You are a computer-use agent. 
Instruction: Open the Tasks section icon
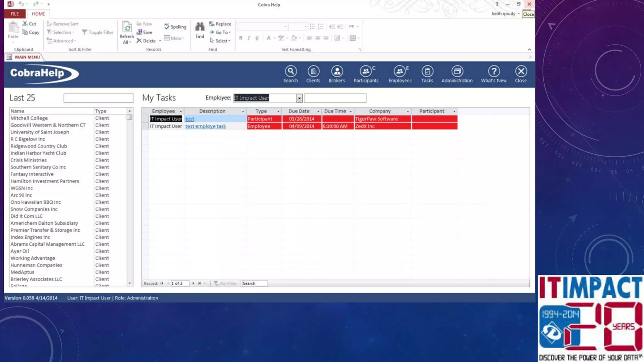pyautogui.click(x=427, y=74)
